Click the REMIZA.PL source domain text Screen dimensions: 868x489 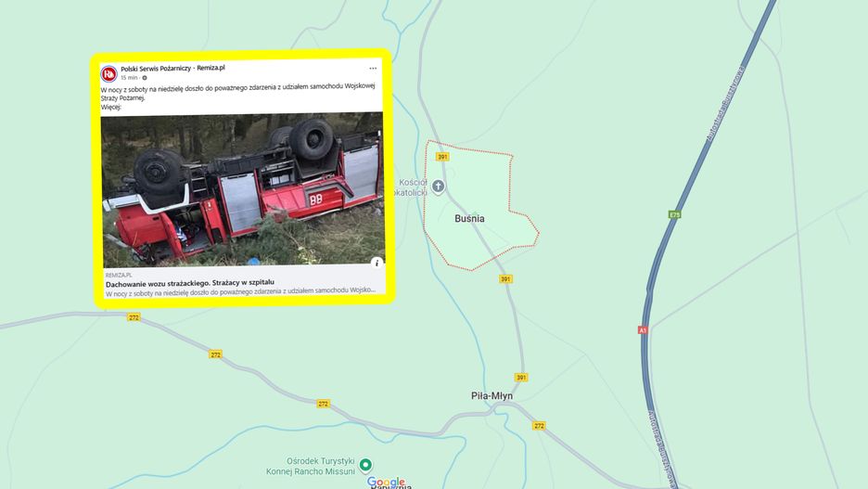(x=119, y=275)
